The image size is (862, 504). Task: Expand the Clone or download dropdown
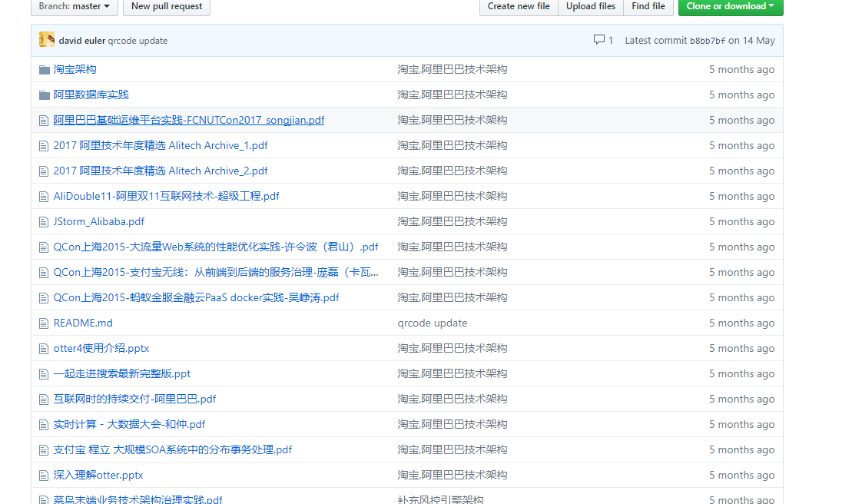[731, 6]
